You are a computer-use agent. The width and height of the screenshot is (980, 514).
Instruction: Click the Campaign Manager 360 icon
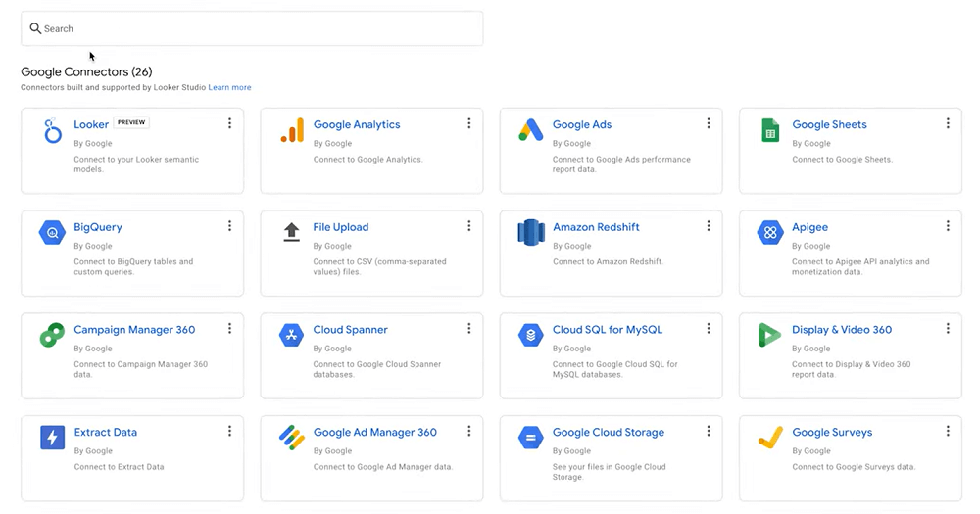53,335
